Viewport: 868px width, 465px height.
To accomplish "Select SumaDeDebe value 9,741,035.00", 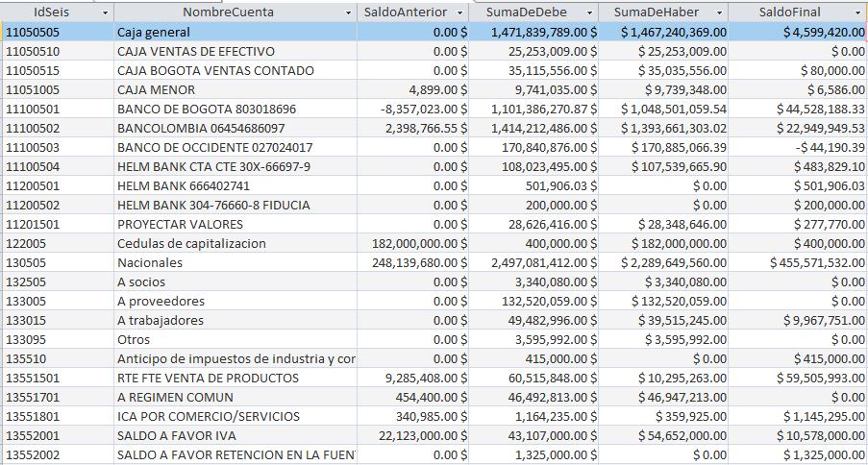I will click(533, 89).
